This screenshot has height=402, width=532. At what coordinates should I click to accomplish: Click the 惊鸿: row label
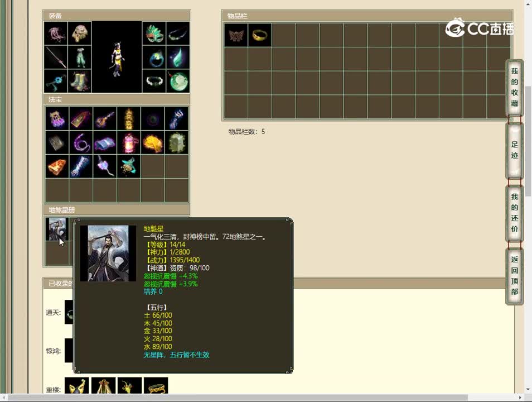point(54,351)
